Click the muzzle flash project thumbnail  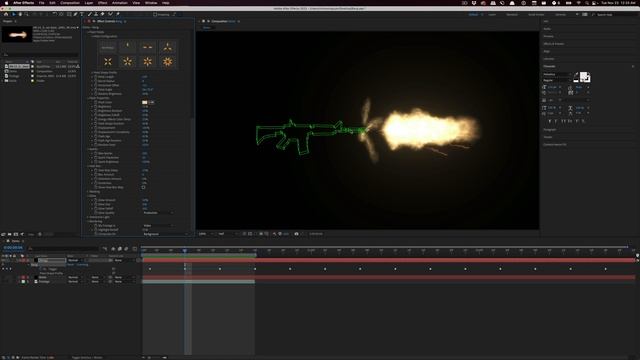click(x=17, y=35)
